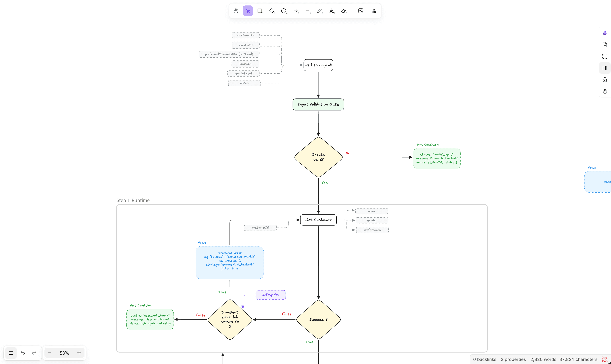Toggle the side panel icon in right sidebar
The width and height of the screenshot is (611, 364).
tap(605, 68)
